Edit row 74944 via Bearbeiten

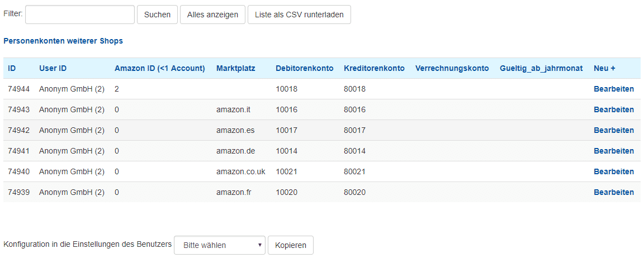[614, 89]
